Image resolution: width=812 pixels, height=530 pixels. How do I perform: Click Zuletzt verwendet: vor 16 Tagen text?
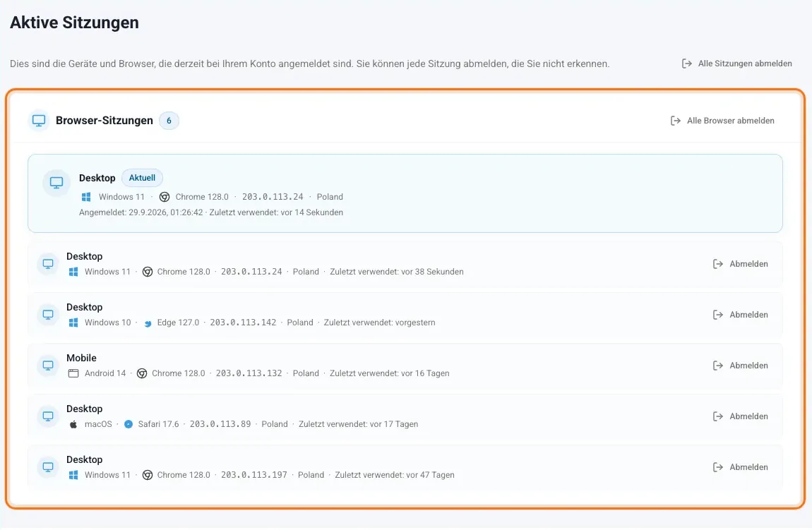(x=390, y=373)
